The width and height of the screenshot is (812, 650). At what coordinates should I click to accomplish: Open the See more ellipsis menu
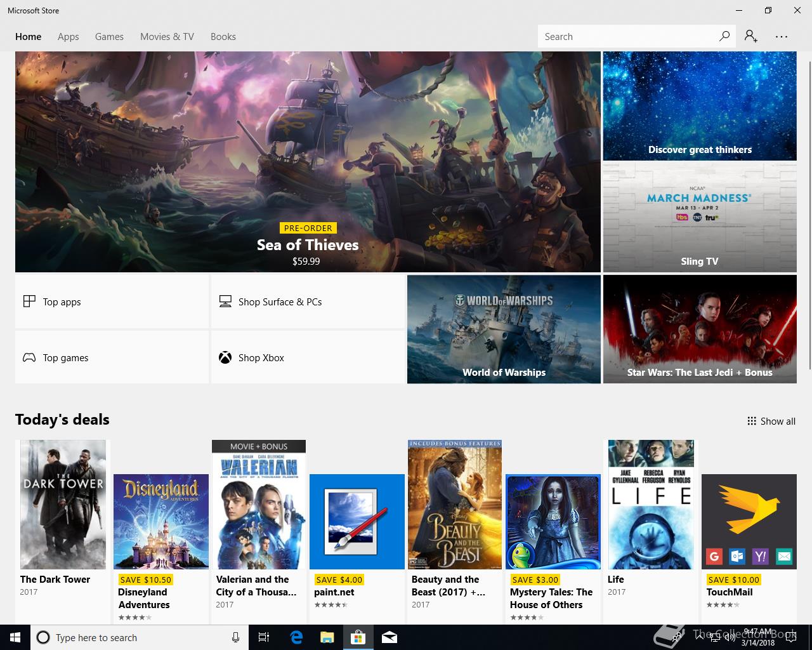pos(782,36)
